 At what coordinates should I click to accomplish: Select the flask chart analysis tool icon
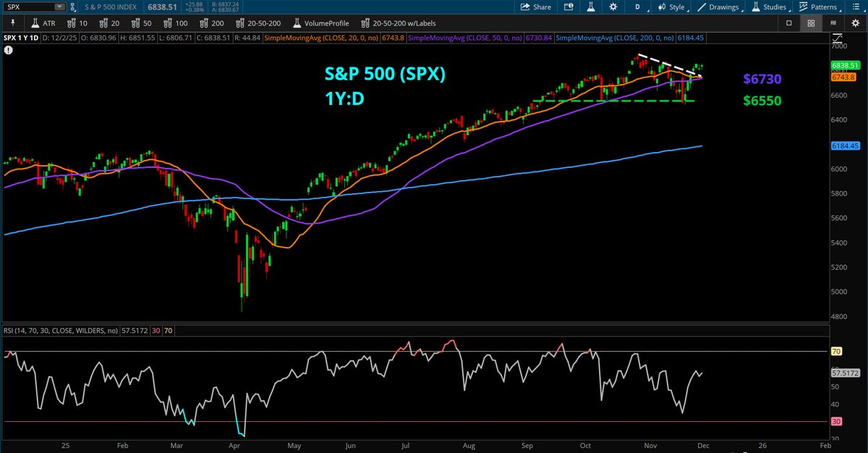click(591, 7)
